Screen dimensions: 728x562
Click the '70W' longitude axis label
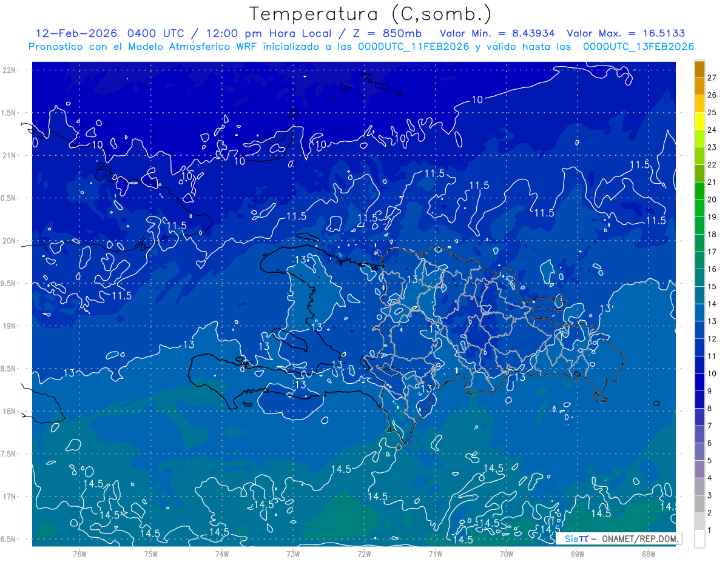pos(507,554)
